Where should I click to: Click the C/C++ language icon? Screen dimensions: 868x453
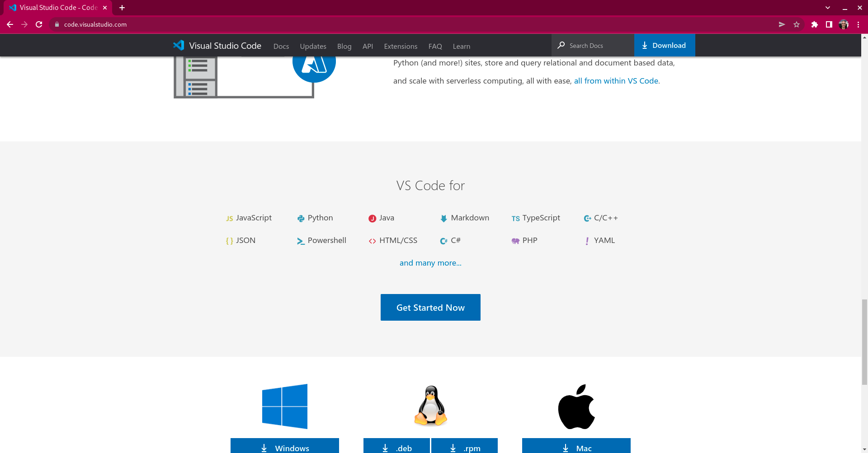(x=587, y=219)
